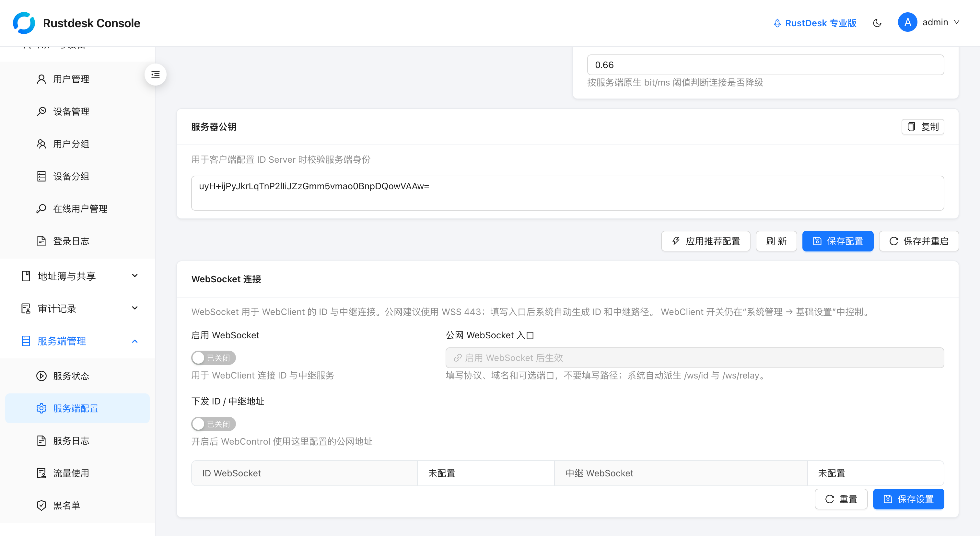This screenshot has width=980, height=536.
Task: Click the server public key text box
Action: (567, 193)
